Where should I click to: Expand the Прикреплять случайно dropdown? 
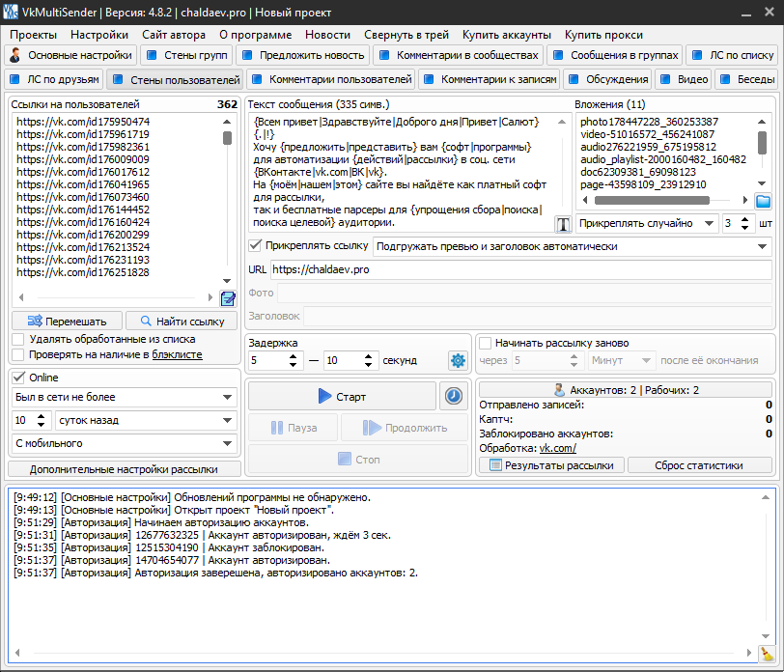(x=646, y=223)
